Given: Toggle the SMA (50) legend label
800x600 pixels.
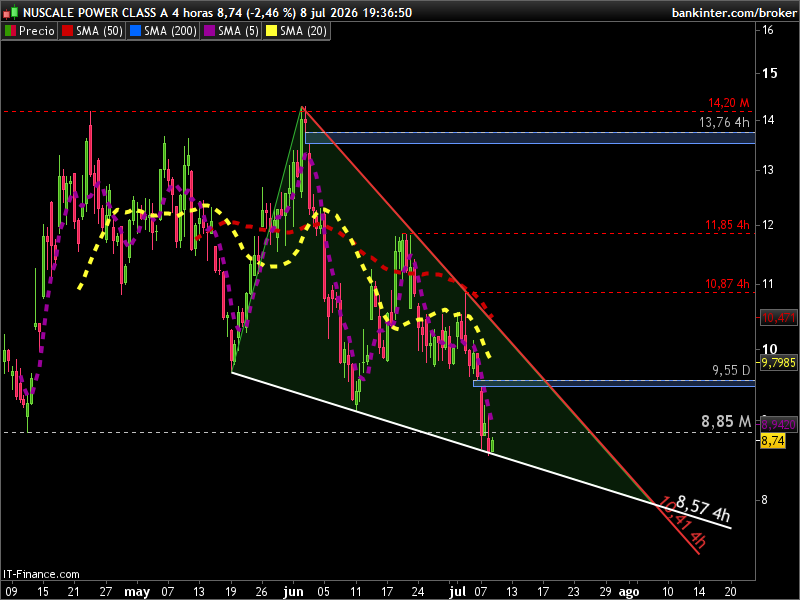Looking at the screenshot, I should [x=99, y=31].
